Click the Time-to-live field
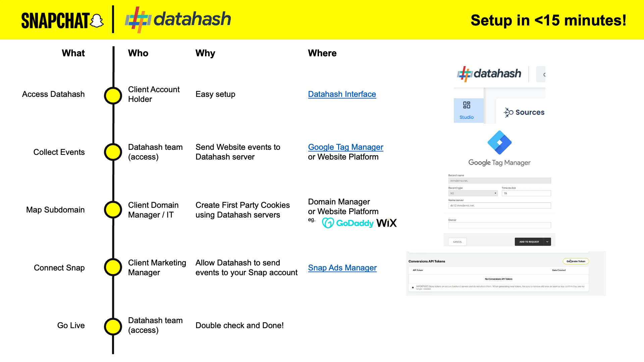644x362 pixels. 526,193
